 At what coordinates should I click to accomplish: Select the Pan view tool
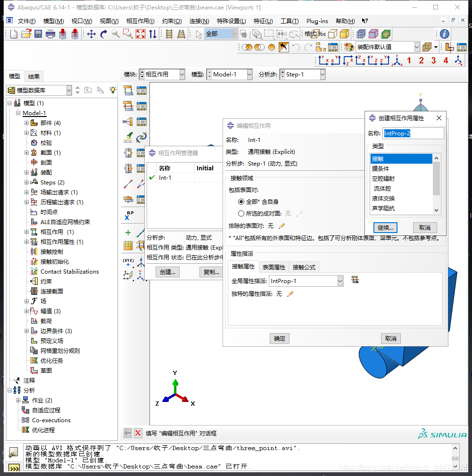pos(91,33)
